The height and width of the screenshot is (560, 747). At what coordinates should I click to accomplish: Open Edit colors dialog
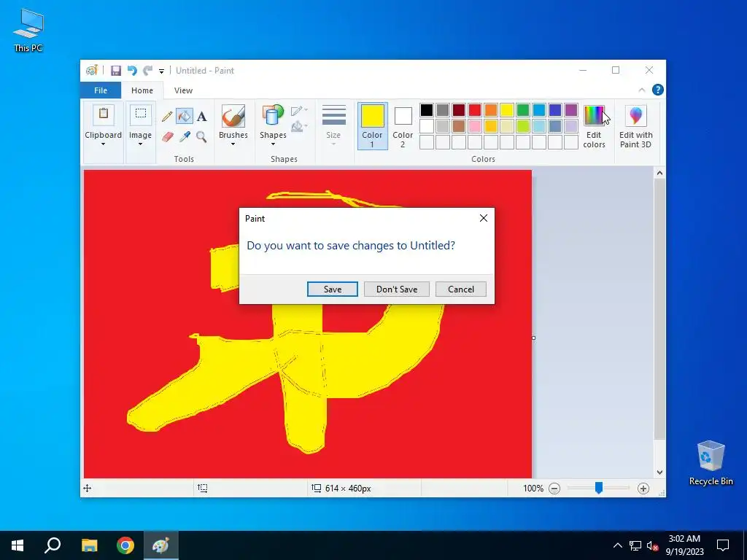594,127
